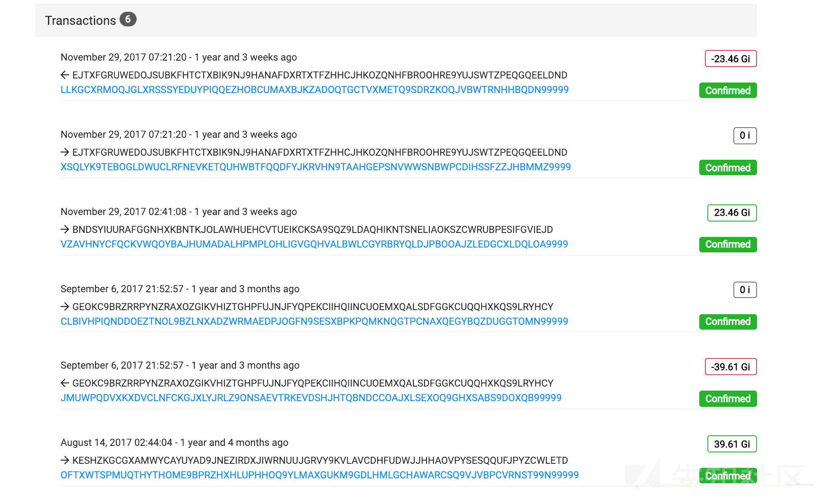Click outgoing left arrow beside EJTXFGRUWEDO address
The width and height of the screenshot is (818, 504).
point(65,75)
